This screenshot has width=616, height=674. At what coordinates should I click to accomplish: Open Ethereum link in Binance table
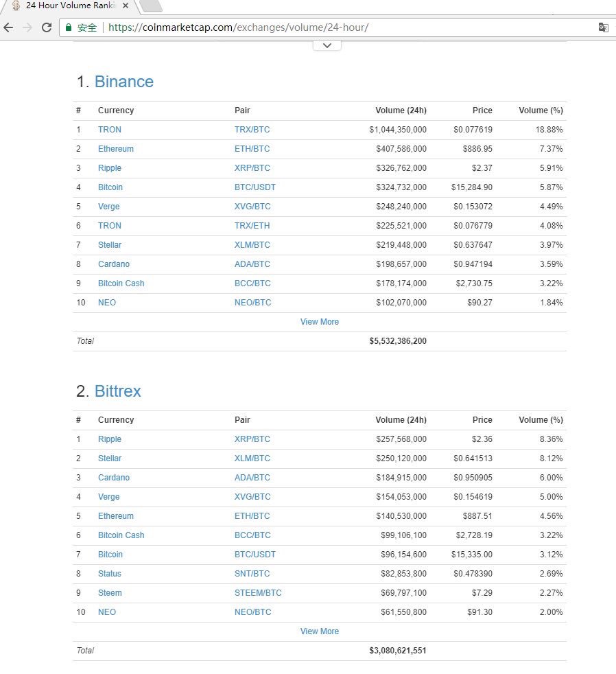coord(115,149)
